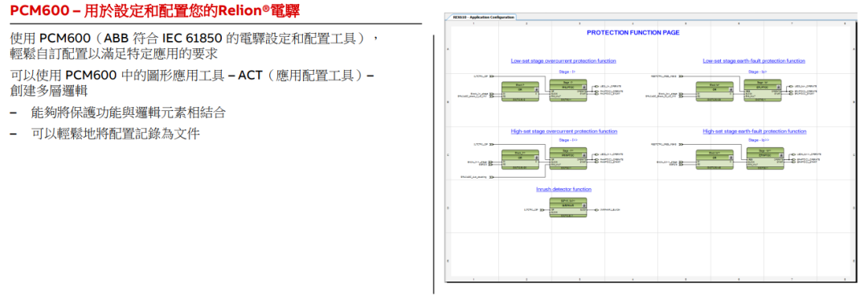
Task: Click lock icon on low-set PHLPTOC block
Action: [584, 86]
